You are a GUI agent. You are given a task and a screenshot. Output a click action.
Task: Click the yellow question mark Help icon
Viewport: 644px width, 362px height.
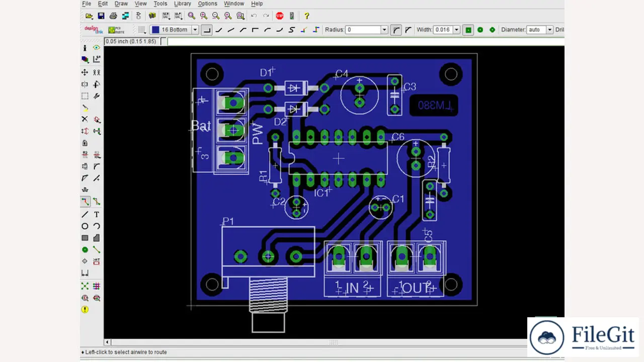(x=307, y=16)
